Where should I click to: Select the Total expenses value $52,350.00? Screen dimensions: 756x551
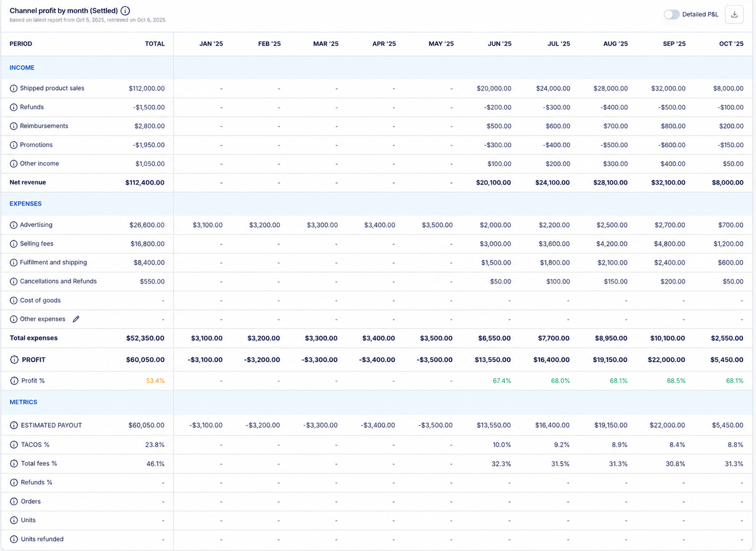coord(146,338)
